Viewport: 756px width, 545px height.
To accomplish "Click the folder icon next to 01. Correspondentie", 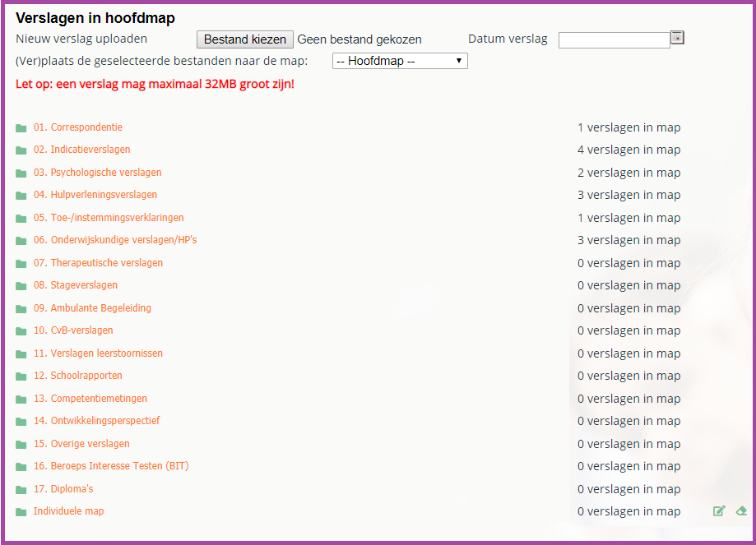I will [x=21, y=128].
